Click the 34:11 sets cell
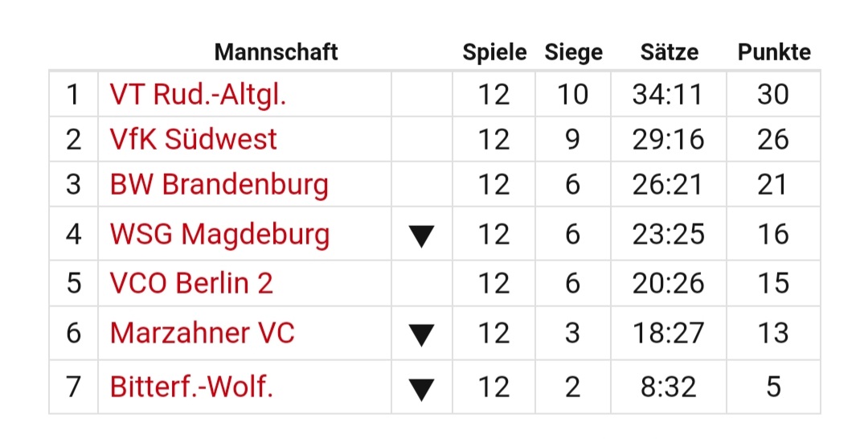Viewport: 868px width, 439px height. (668, 95)
